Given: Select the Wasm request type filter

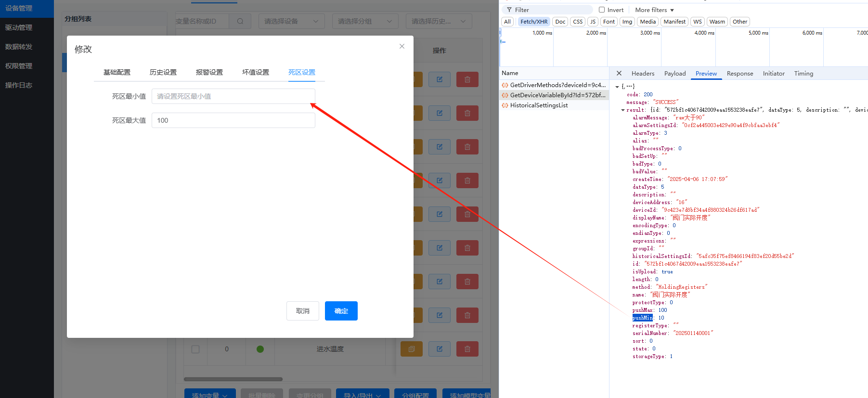Looking at the screenshot, I should pos(717,22).
